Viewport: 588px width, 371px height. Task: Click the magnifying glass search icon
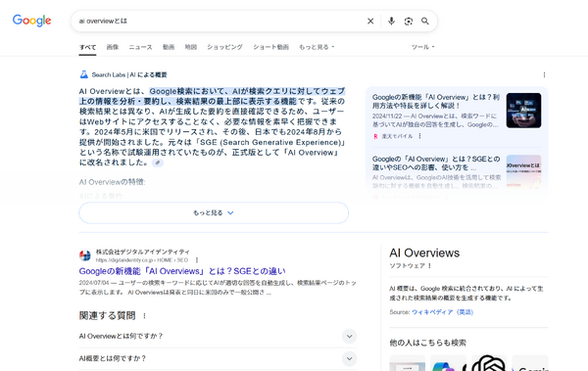point(425,21)
